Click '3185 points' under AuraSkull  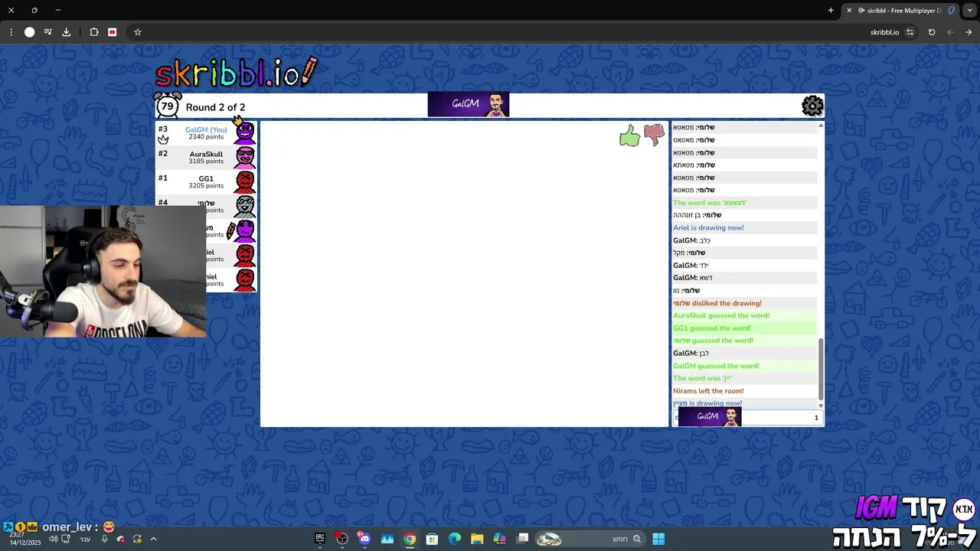click(206, 161)
